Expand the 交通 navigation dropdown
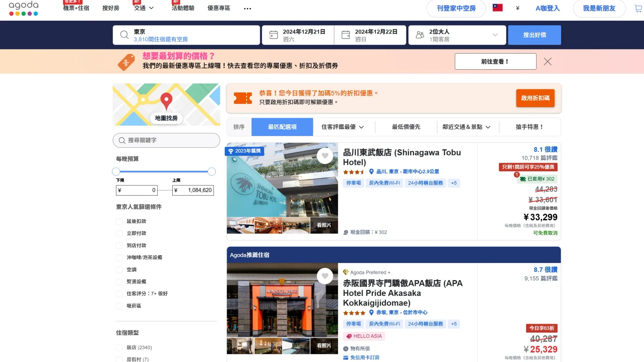The image size is (644, 362). [144, 8]
